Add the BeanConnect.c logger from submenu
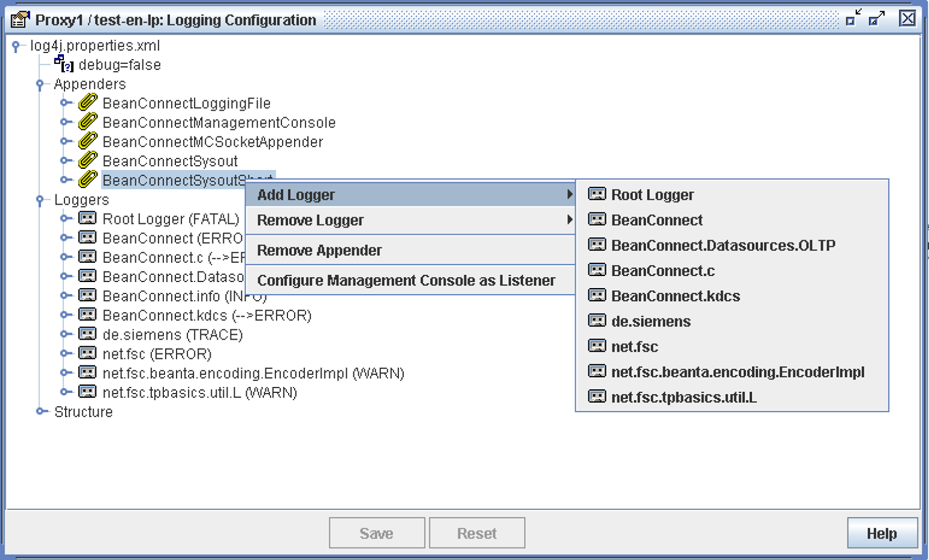929x560 pixels. 732,271
